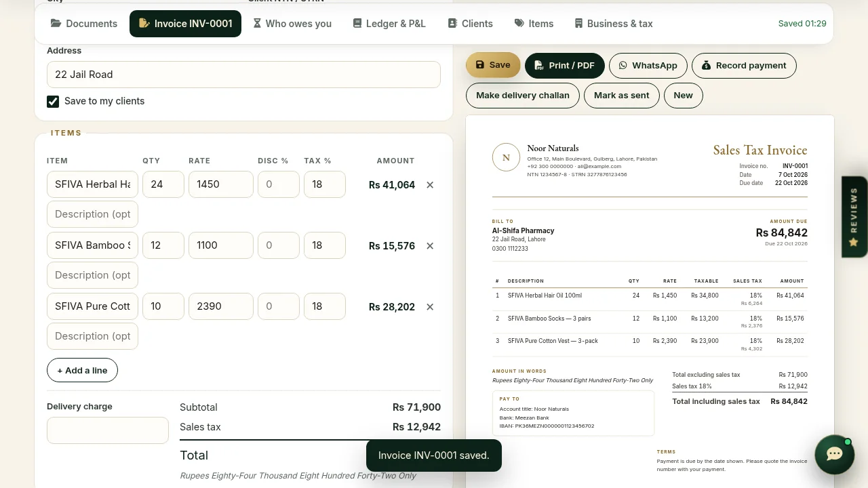Open the Ledger & P&L tab

tap(389, 24)
